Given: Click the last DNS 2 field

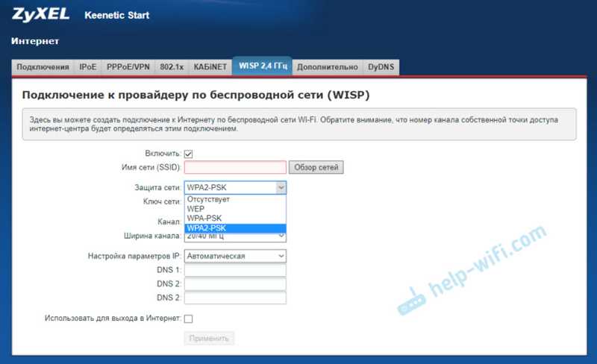Looking at the screenshot, I should [x=235, y=298].
